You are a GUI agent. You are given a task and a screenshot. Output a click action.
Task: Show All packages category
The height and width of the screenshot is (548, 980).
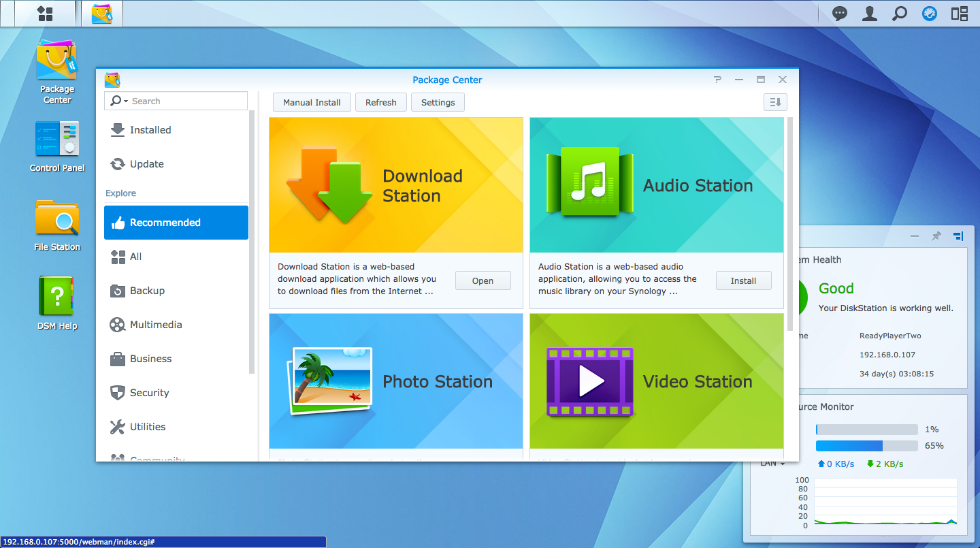[176, 257]
